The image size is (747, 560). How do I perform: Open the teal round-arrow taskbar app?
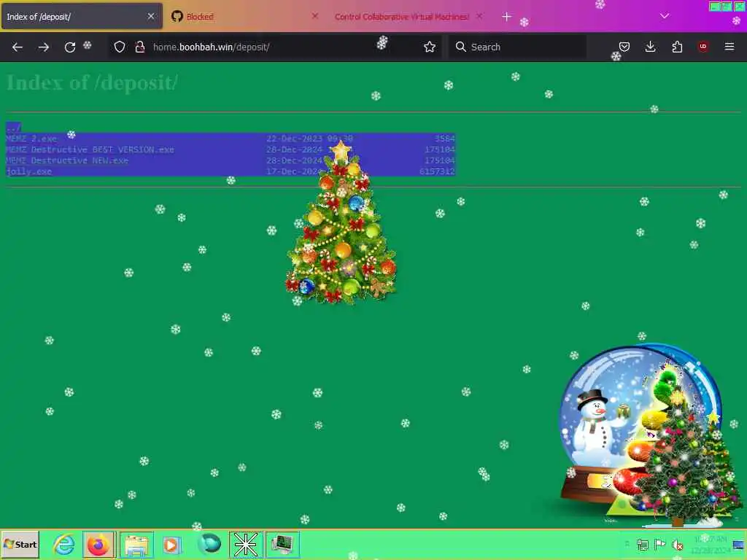click(x=209, y=544)
